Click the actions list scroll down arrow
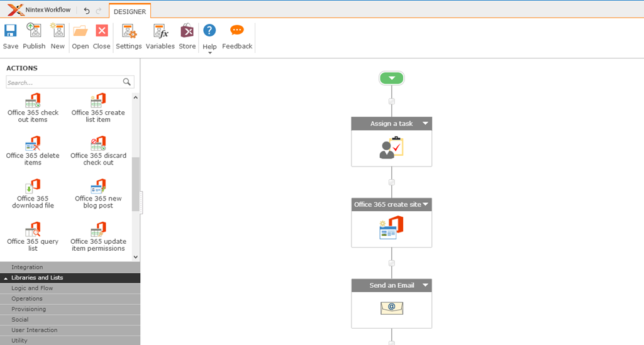Image resolution: width=644 pixels, height=345 pixels. 136,257
